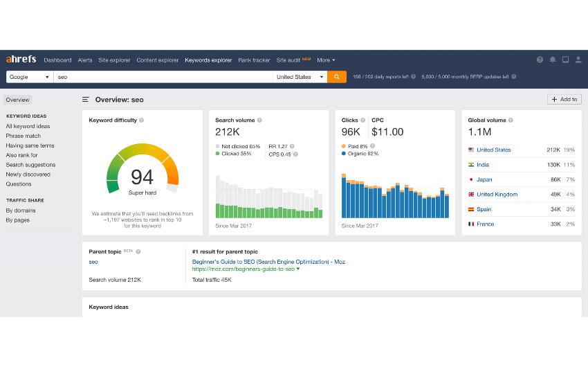This screenshot has height=367, width=588.
Task: Click the Japan flag icon
Action: click(471, 180)
